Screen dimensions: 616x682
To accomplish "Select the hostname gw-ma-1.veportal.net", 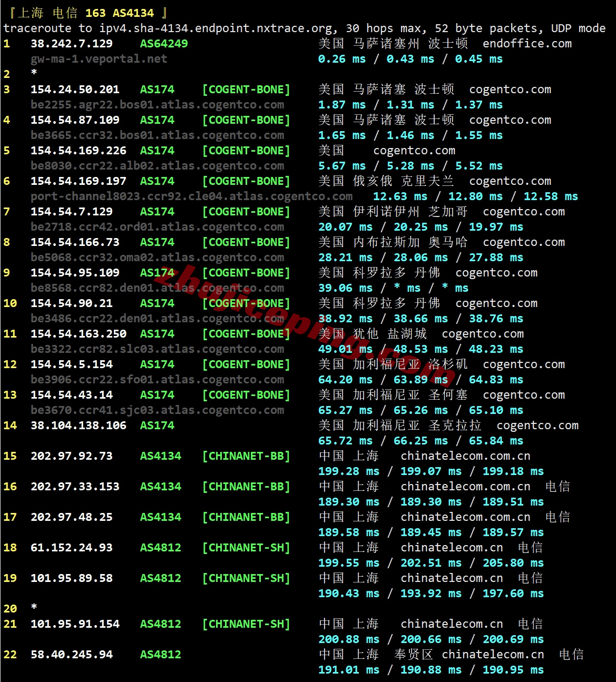I will (x=97, y=59).
